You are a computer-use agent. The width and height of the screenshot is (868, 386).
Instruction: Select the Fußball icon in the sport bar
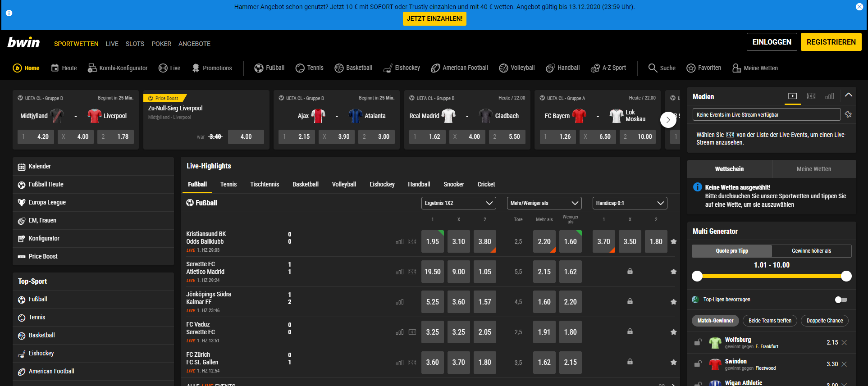[x=259, y=68]
